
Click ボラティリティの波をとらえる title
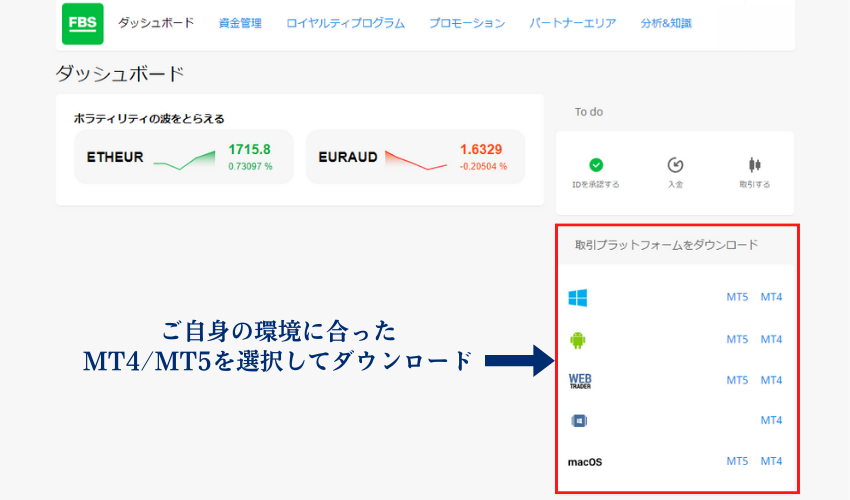(149, 118)
